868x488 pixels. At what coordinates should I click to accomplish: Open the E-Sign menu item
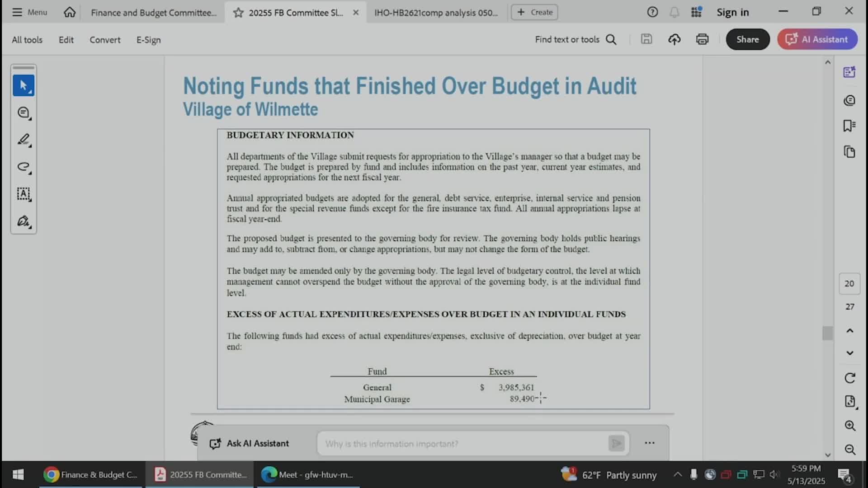tap(148, 40)
